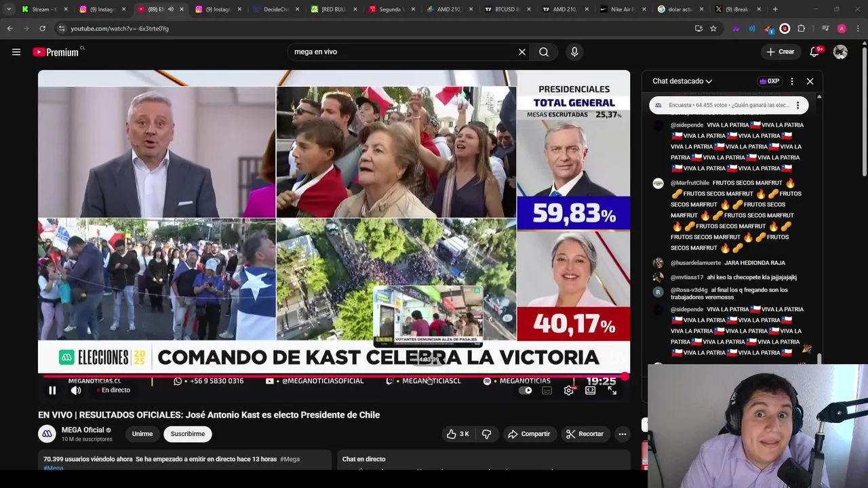Jump to live with En directo

click(113, 390)
